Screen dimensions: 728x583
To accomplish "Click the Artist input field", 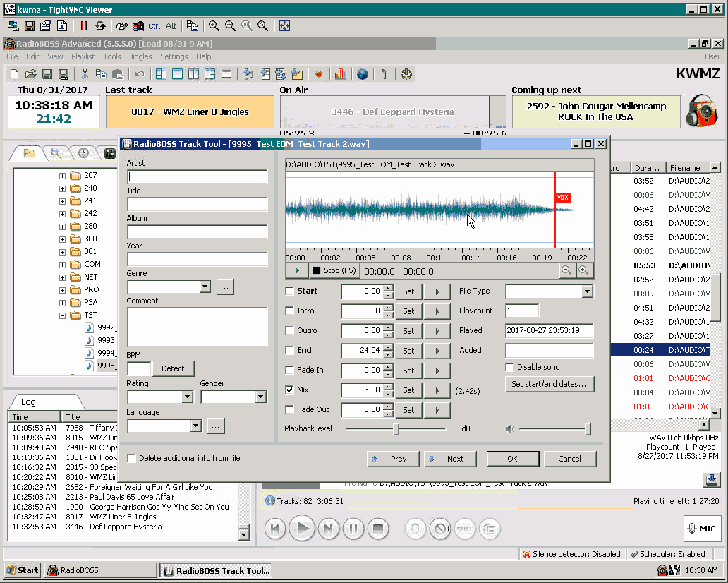I will pos(198,176).
